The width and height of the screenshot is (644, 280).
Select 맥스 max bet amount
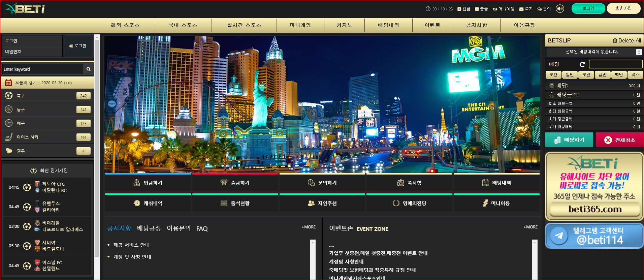pos(635,74)
